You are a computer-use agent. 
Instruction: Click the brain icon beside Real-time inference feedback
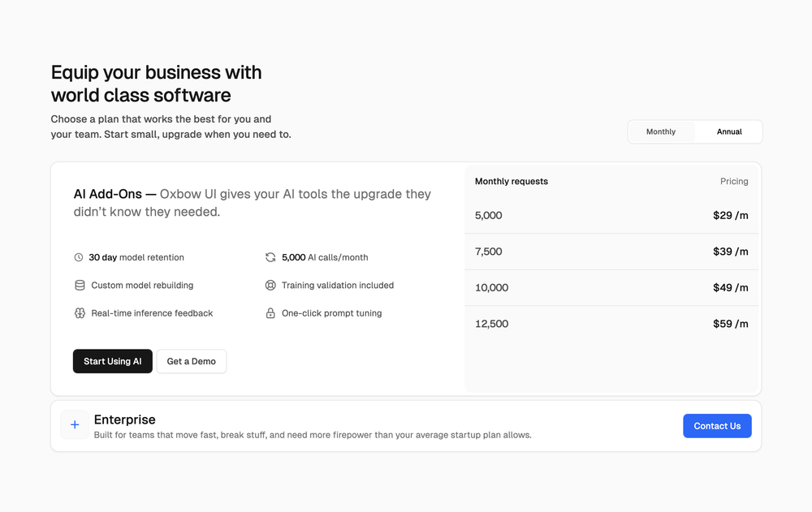pyautogui.click(x=80, y=313)
